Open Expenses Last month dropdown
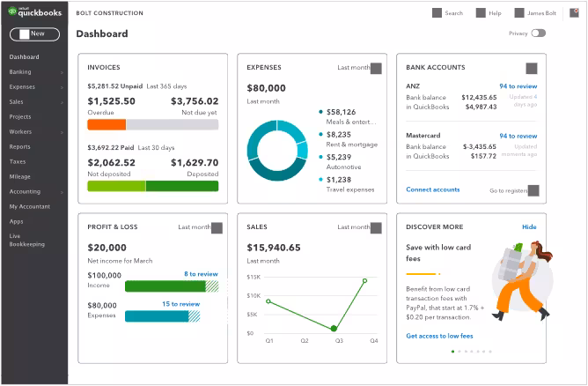Image resolution: width=588 pixels, height=386 pixels. (x=376, y=69)
